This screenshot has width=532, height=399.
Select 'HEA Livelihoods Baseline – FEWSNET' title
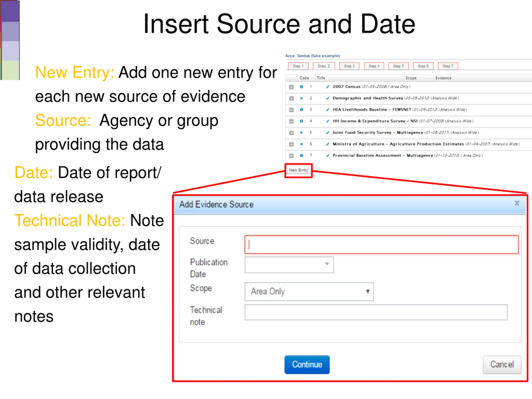coord(372,110)
